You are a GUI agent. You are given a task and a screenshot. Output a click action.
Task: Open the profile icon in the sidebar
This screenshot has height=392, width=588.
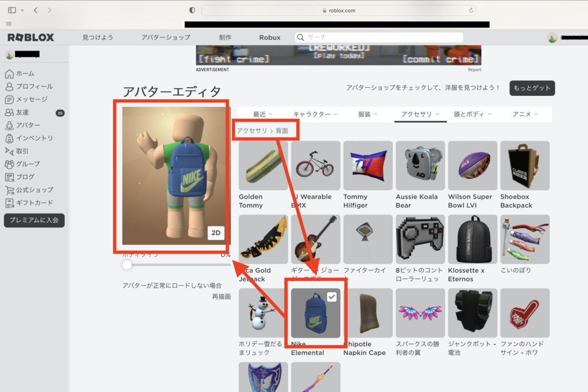tap(9, 87)
